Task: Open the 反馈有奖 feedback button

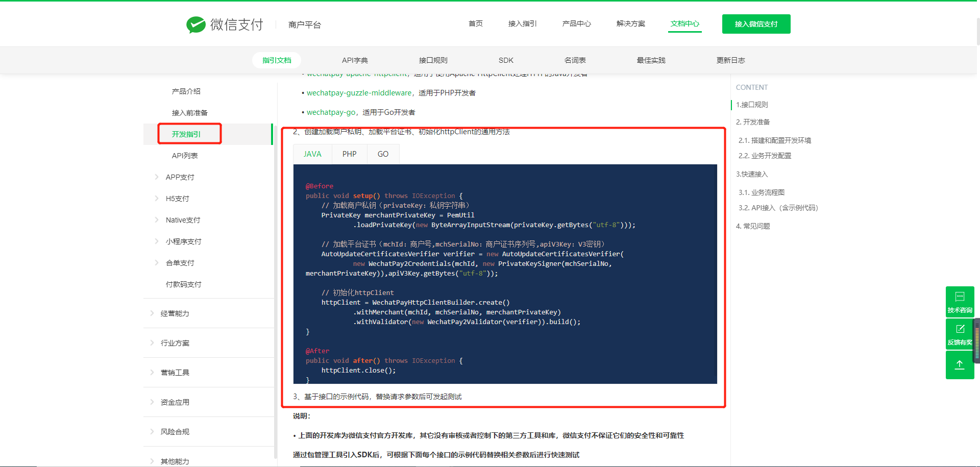Action: pyautogui.click(x=960, y=334)
